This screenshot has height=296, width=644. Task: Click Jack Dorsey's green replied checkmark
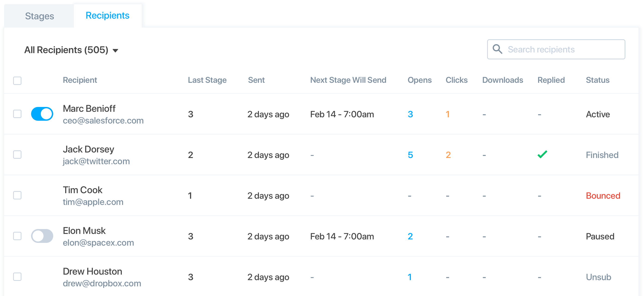tap(542, 155)
